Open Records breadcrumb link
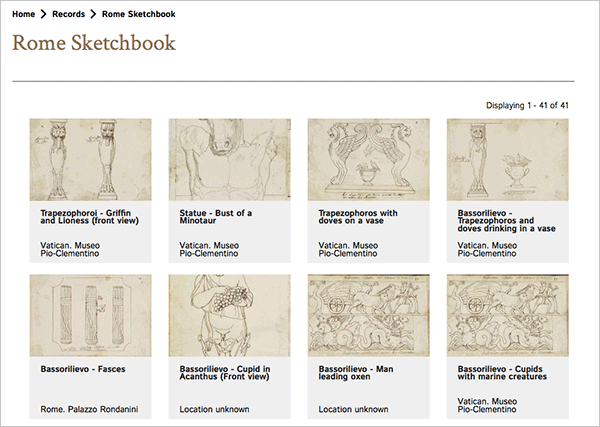 (68, 14)
